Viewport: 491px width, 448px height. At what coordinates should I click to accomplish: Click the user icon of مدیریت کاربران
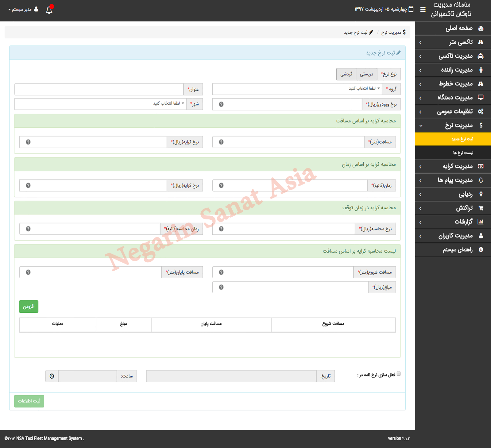pos(481,236)
